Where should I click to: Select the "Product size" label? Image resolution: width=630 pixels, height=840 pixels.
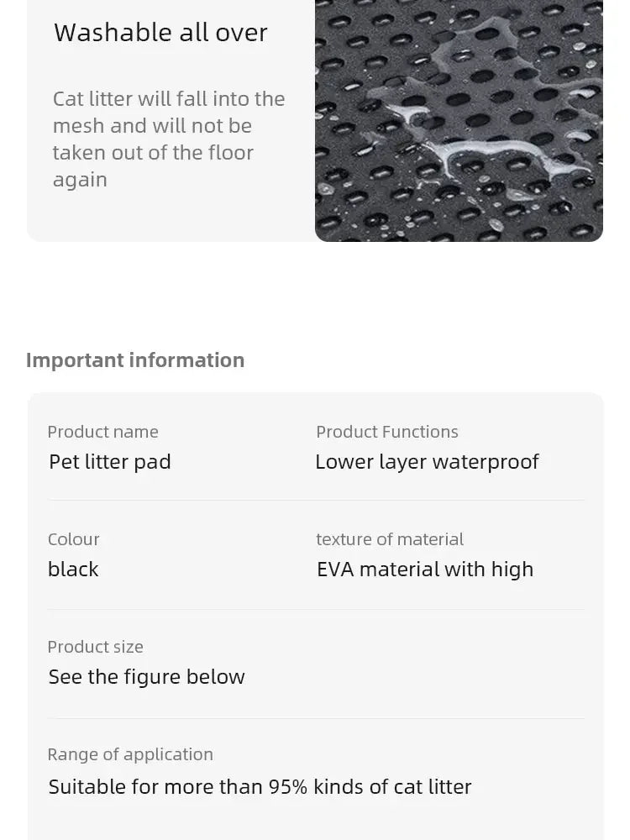[x=95, y=647]
